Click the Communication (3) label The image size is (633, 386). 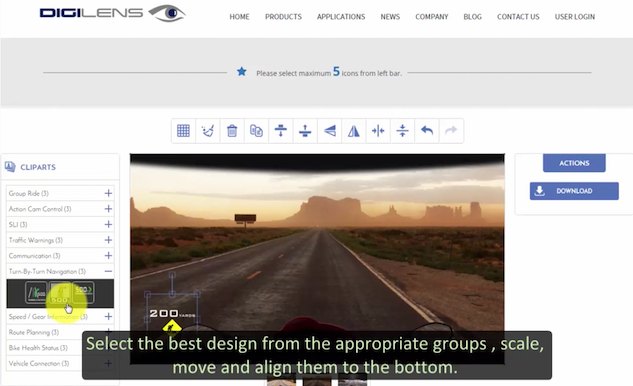coord(34,256)
